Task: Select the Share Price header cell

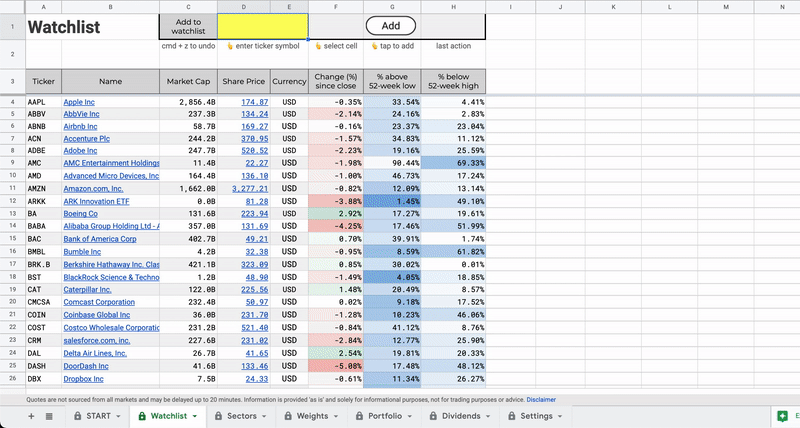Action: [x=244, y=82]
